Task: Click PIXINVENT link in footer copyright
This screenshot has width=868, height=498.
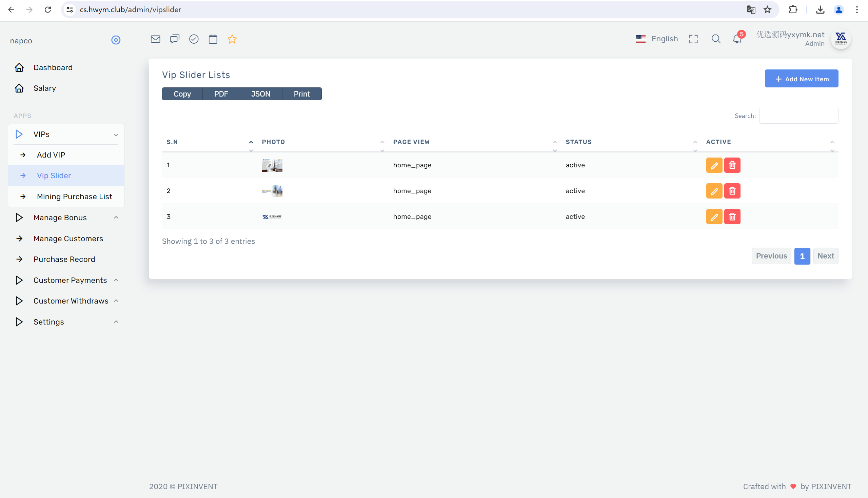Action: tap(197, 486)
